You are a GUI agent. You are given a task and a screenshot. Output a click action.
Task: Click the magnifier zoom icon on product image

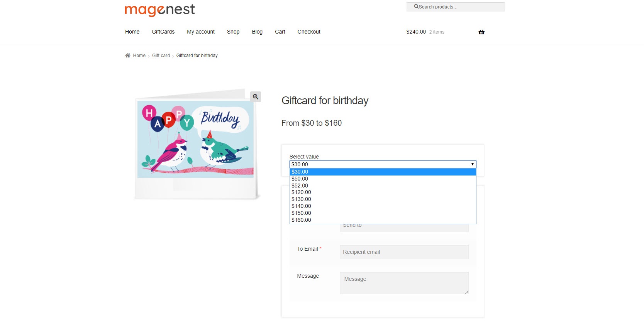[256, 97]
